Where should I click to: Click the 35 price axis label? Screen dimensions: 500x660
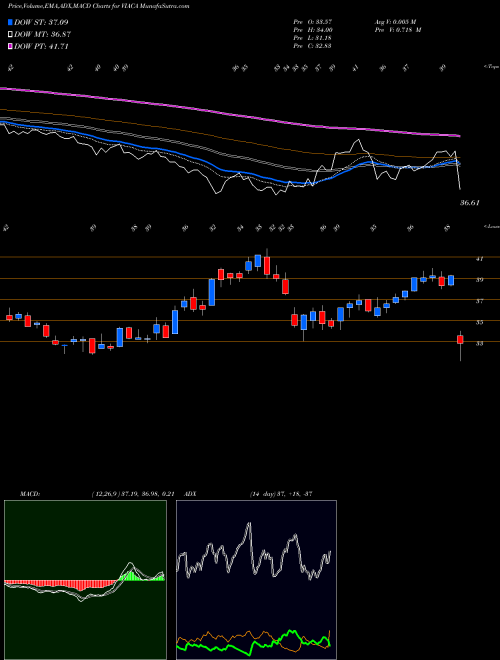point(479,322)
